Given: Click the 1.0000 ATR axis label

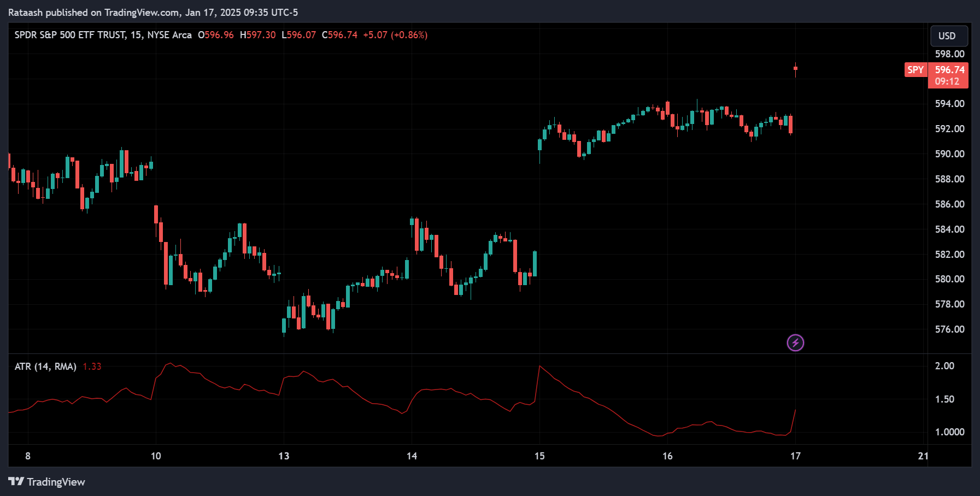Looking at the screenshot, I should click(x=949, y=432).
